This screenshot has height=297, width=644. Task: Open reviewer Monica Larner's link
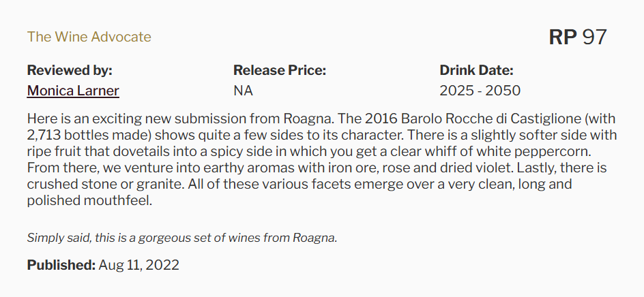pyautogui.click(x=73, y=91)
